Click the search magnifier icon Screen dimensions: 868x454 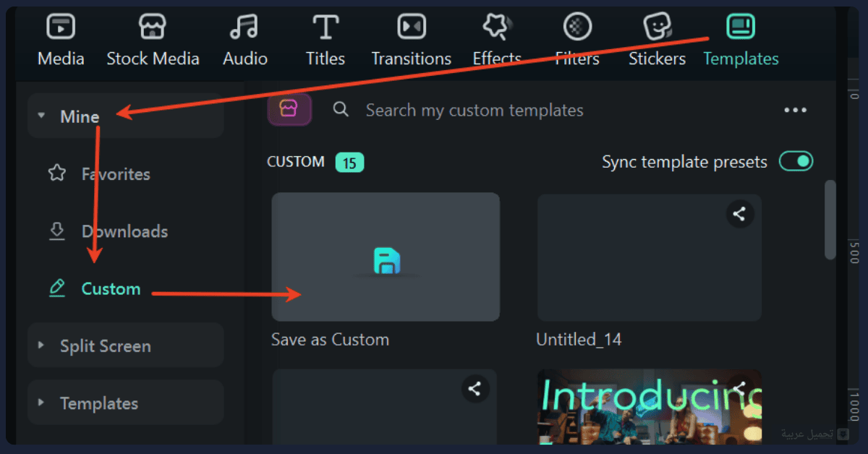tap(341, 110)
